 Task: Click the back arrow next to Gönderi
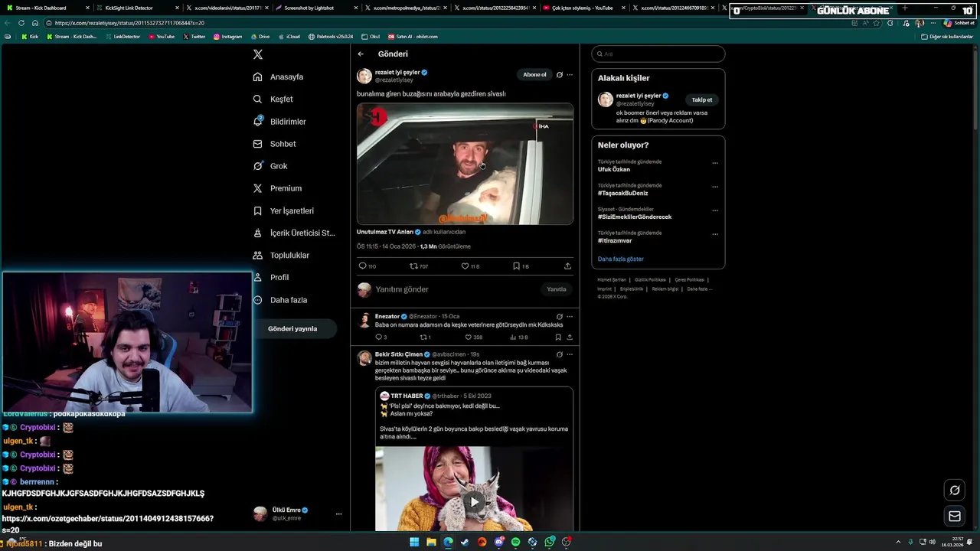[361, 54]
